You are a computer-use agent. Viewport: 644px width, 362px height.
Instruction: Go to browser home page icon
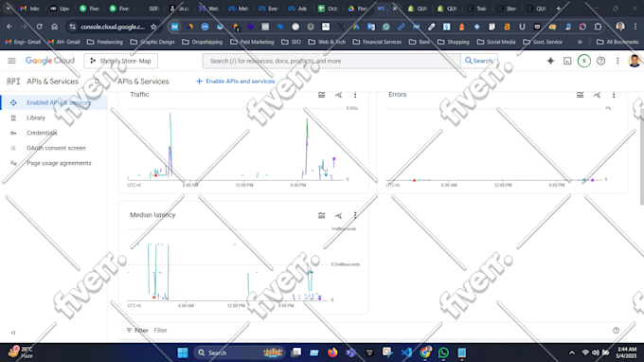point(55,27)
